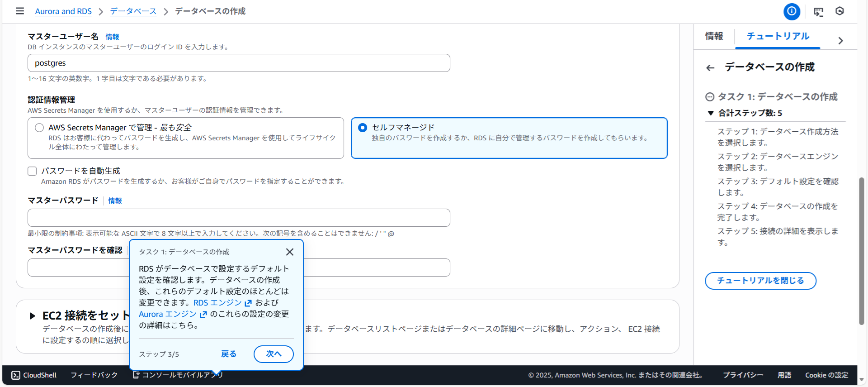This screenshot has height=387, width=868.
Task: Switch to the チュートリアル tab
Action: pyautogui.click(x=778, y=36)
